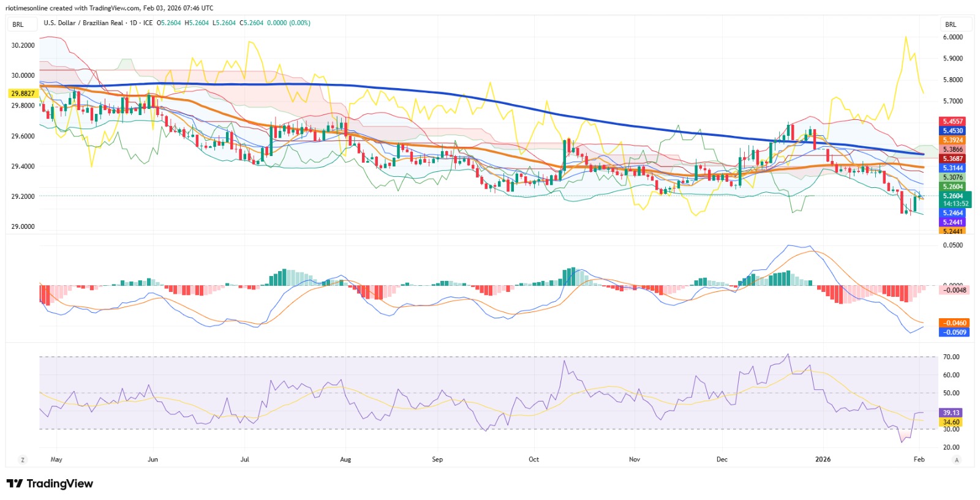Click the Z timezone icon near May
Image resolution: width=980 pixels, height=500 pixels.
[x=23, y=460]
